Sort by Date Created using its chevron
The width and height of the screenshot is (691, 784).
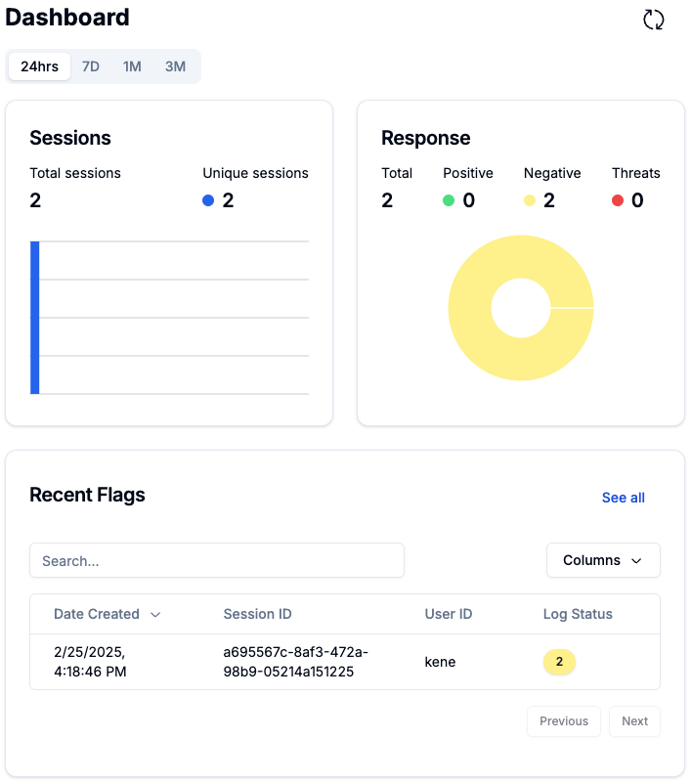coord(155,615)
